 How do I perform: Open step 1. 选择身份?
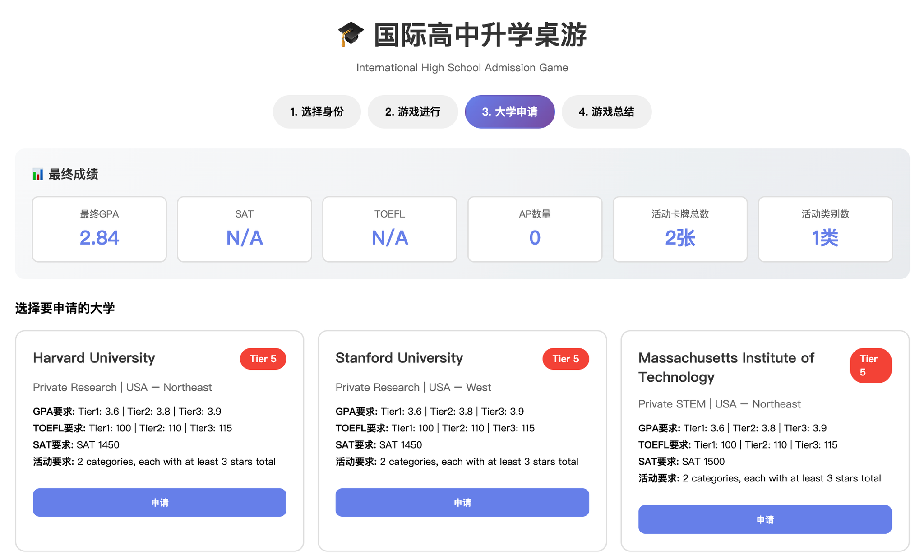pos(317,111)
